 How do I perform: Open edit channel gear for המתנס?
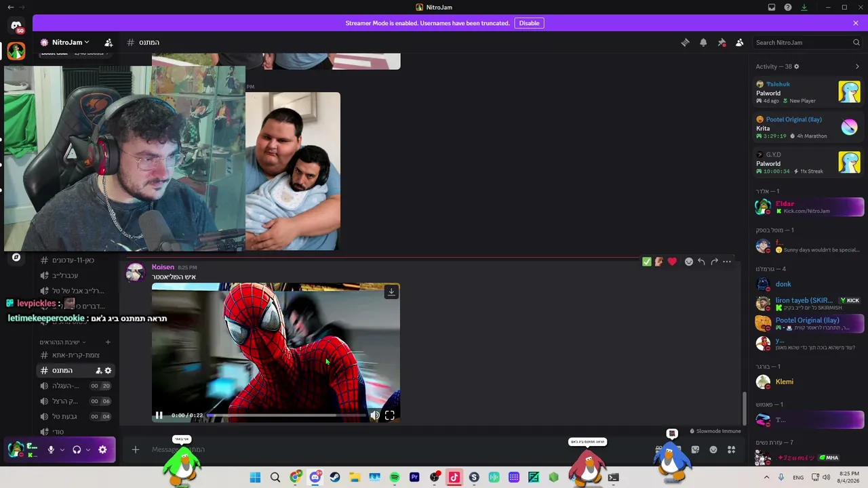(108, 371)
